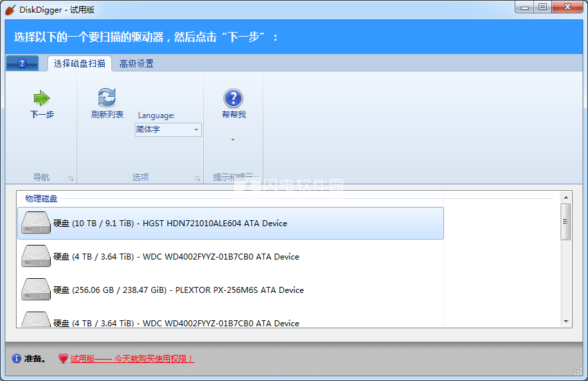
Task: Click the 准备。 status text
Action: (35, 359)
